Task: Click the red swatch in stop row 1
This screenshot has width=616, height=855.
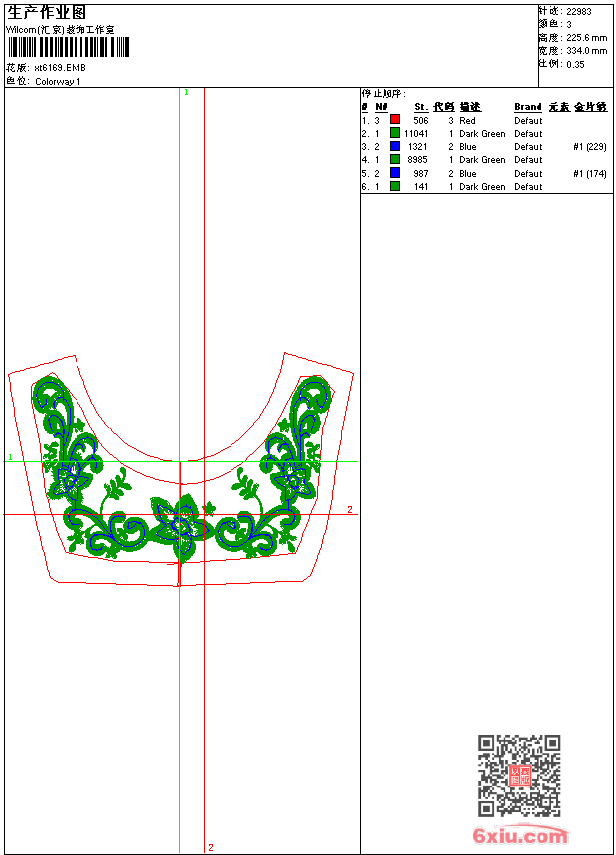Action: [x=395, y=120]
